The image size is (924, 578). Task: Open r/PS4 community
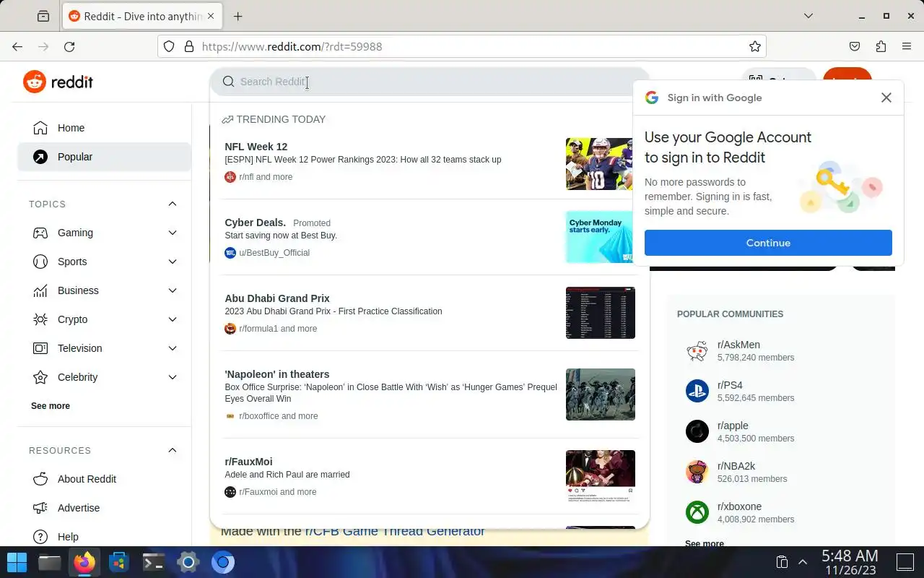coord(781,392)
